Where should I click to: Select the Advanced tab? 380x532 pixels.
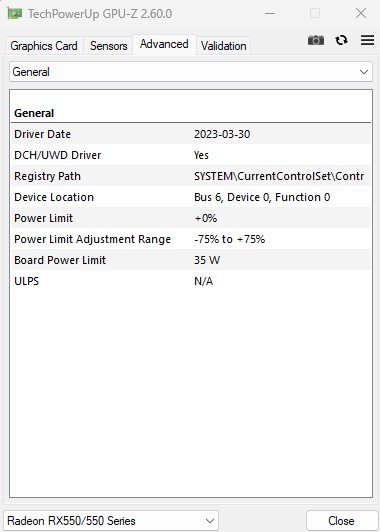point(164,44)
